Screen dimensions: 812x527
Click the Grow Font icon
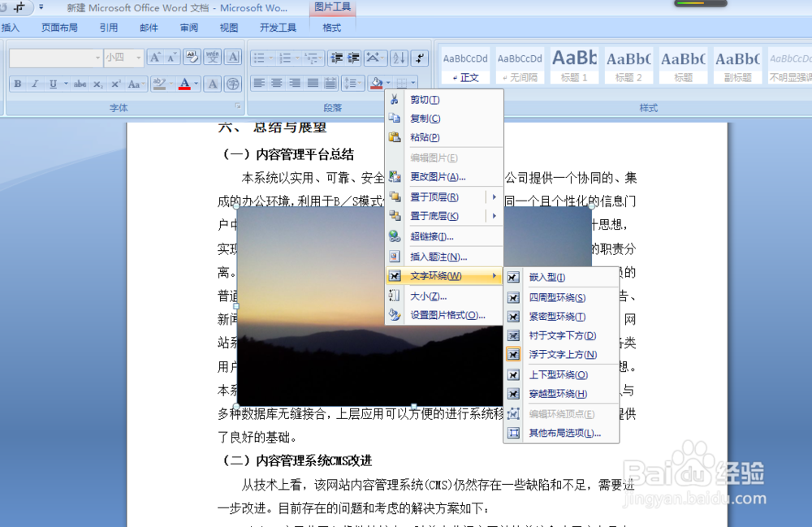pyautogui.click(x=155, y=58)
